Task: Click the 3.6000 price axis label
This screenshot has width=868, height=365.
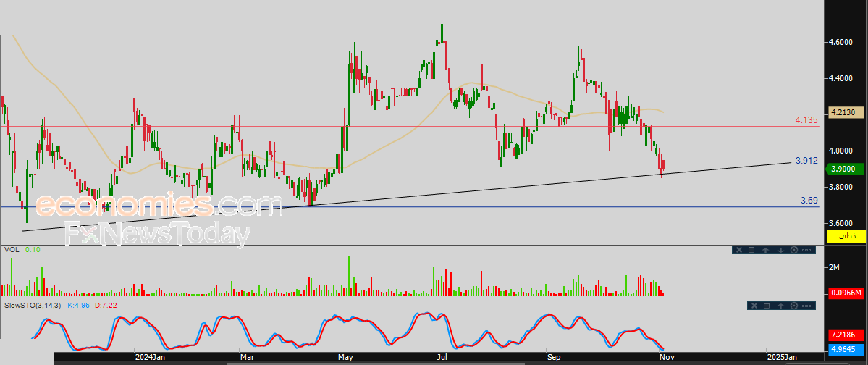Action: point(840,222)
